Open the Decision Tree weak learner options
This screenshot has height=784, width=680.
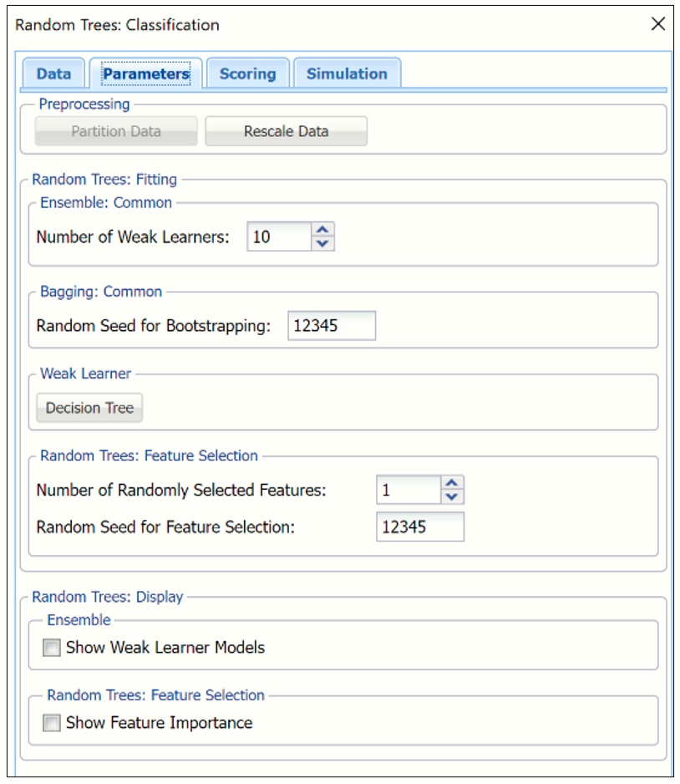[x=89, y=408]
